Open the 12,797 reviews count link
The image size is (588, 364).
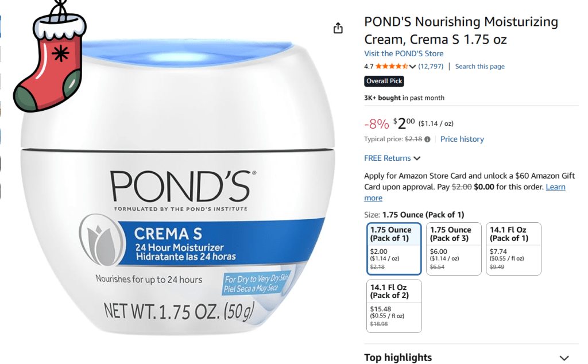431,67
